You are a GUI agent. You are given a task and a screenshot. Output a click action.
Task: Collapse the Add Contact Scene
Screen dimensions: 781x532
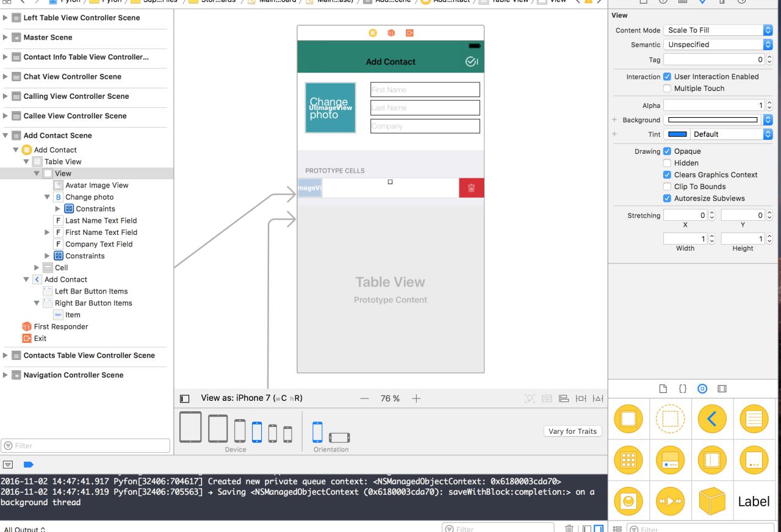coord(7,135)
